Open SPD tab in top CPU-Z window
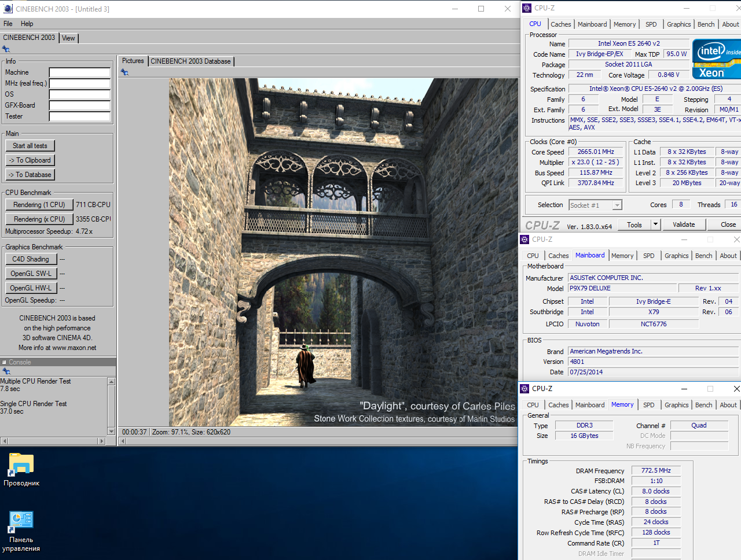 (651, 24)
